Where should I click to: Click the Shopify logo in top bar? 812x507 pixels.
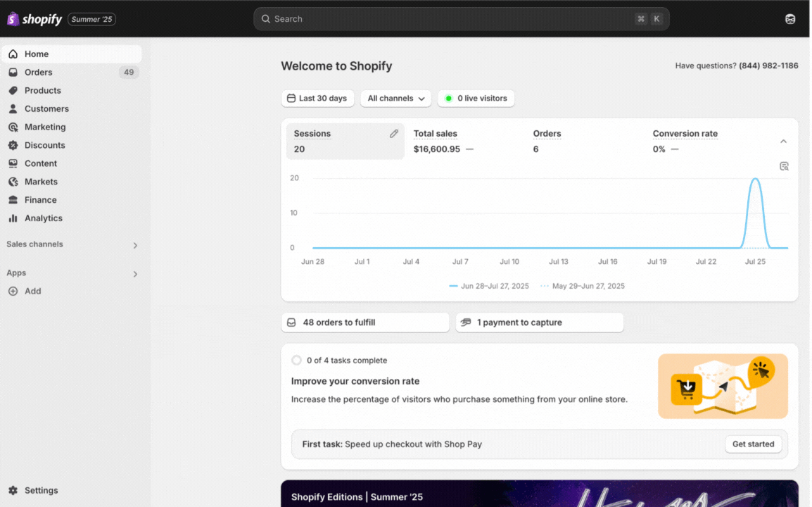[x=34, y=19]
